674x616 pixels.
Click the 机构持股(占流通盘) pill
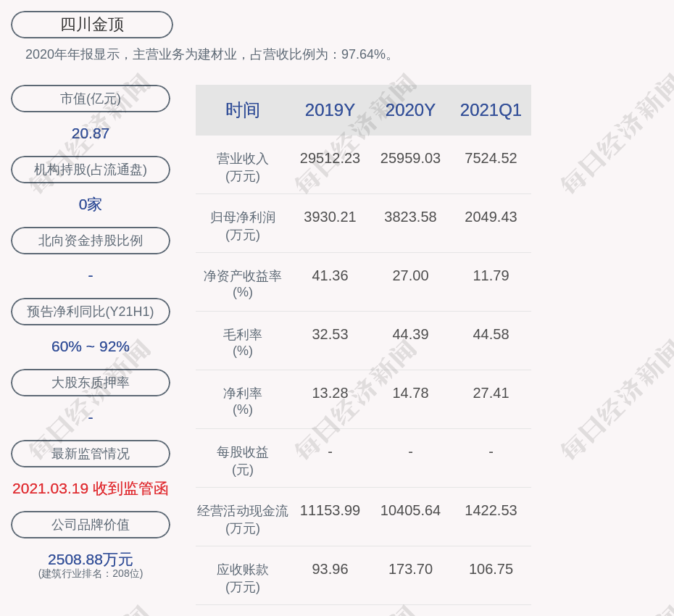point(91,170)
